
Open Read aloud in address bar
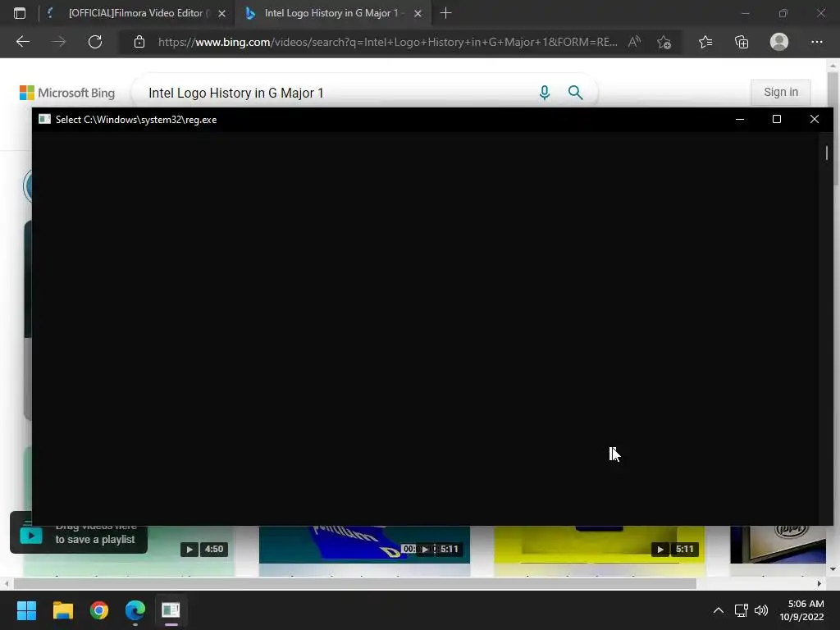[x=634, y=42]
